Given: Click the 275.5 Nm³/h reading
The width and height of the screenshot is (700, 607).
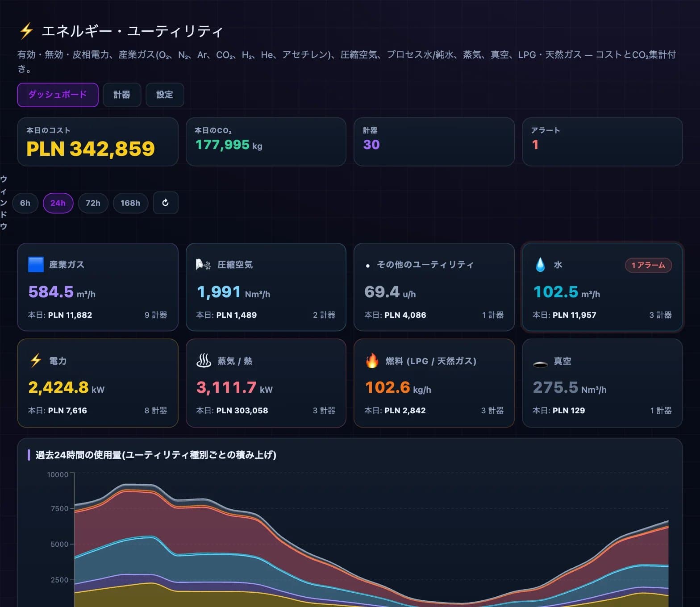Looking at the screenshot, I should [570, 387].
